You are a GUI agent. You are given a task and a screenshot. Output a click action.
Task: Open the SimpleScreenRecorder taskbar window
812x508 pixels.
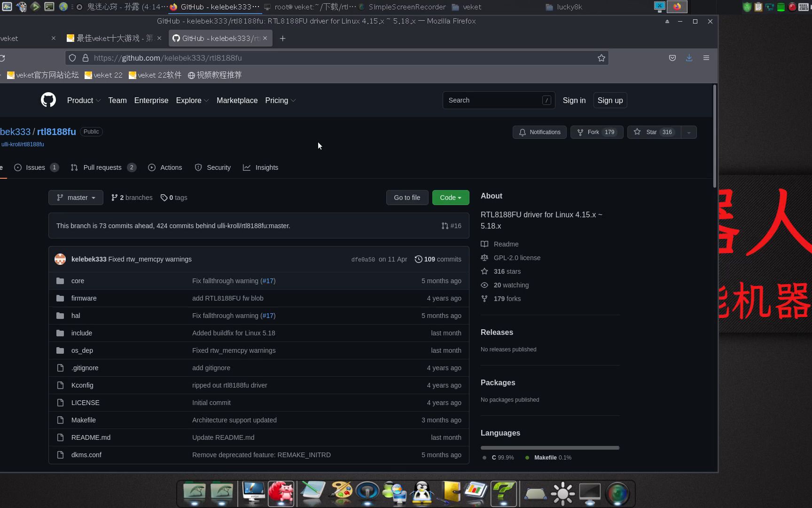pos(403,7)
